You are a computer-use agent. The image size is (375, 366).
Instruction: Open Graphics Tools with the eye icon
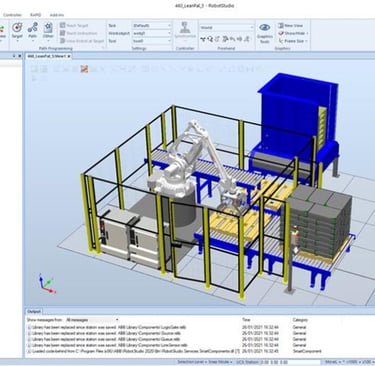tap(265, 33)
